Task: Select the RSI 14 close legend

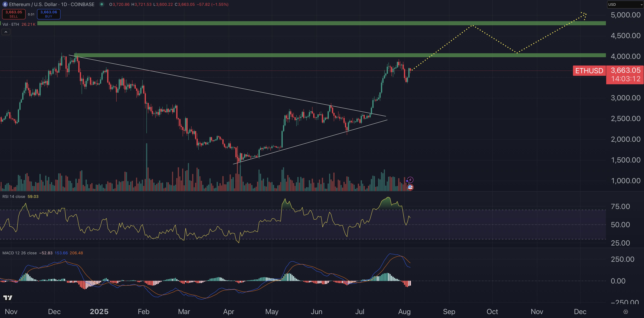Action: 14,196
